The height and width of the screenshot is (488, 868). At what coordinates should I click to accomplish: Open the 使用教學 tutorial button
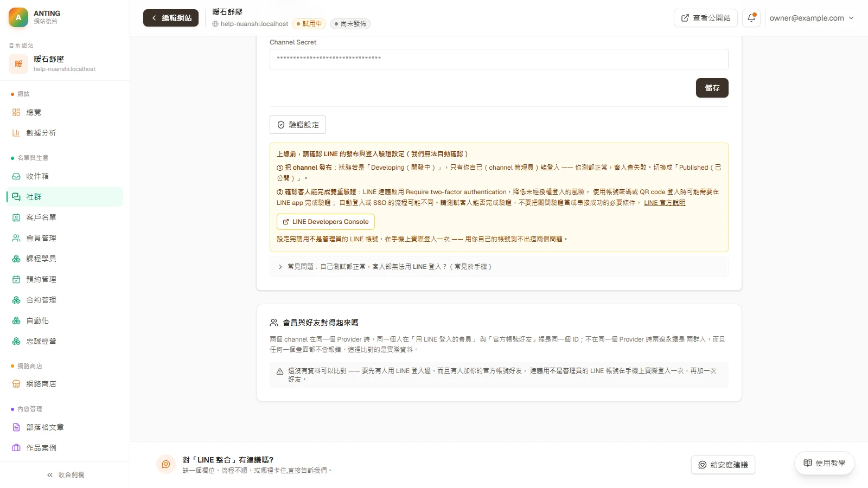click(x=825, y=463)
